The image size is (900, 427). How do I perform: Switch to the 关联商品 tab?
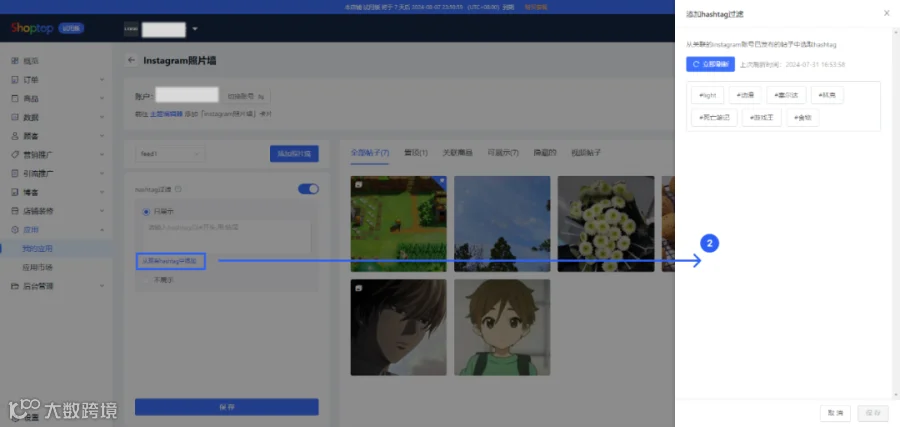457,153
